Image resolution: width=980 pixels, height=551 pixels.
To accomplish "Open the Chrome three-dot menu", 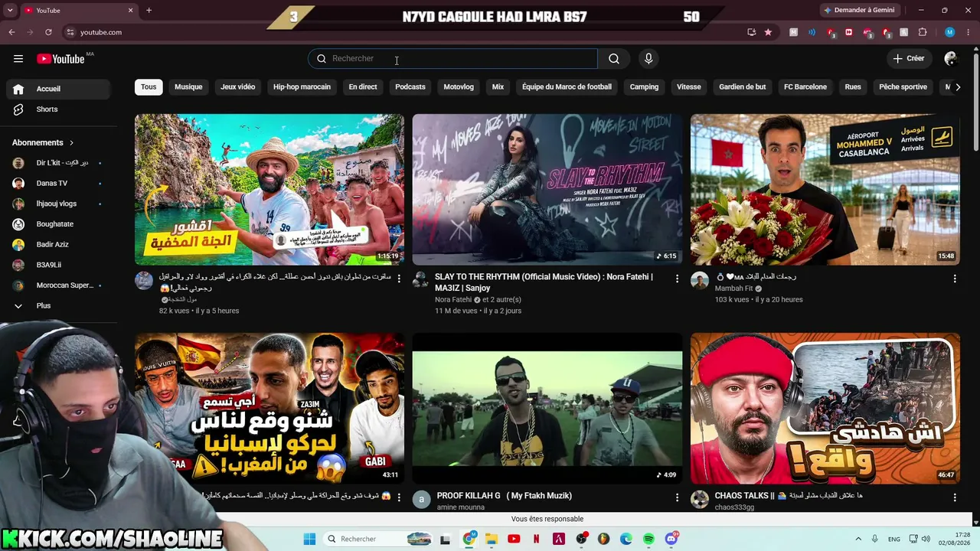I will tap(969, 32).
